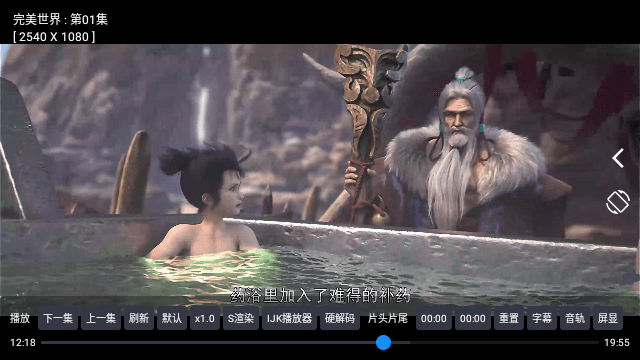Go to previous episode with 上一集
Viewport: 640px width, 360px height.
click(101, 318)
